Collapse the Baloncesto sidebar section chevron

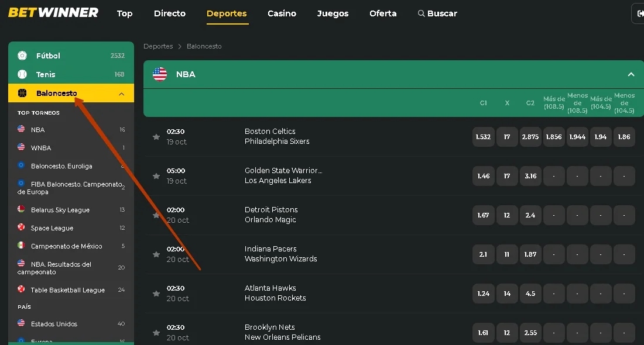pyautogui.click(x=122, y=94)
